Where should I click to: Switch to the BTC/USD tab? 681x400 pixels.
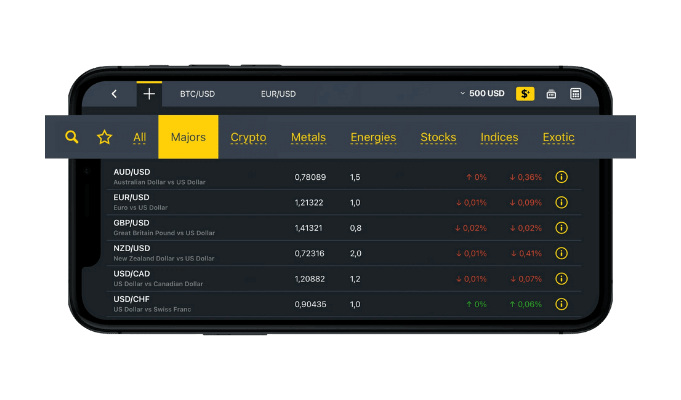coord(198,94)
